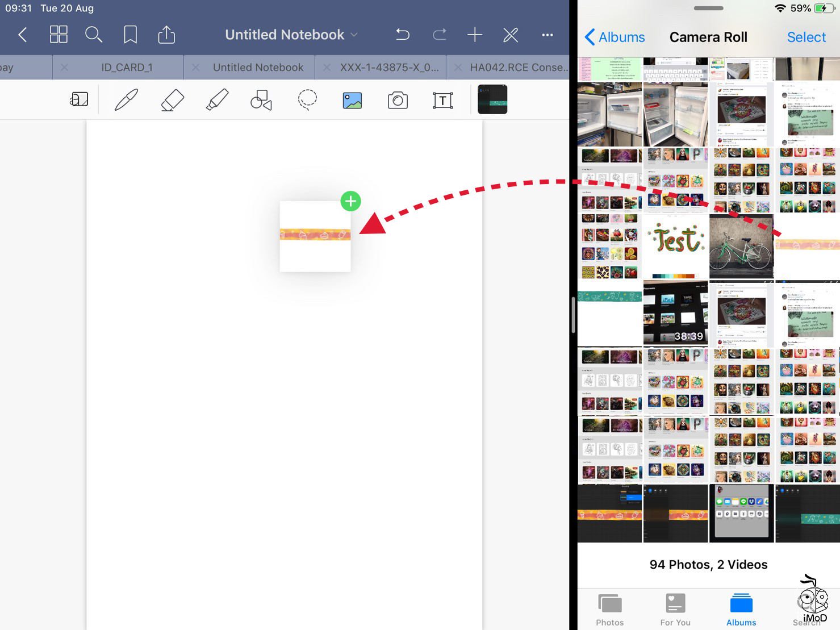The height and width of the screenshot is (630, 840).
Task: Switch to the Albums tab in Photos
Action: [741, 608]
